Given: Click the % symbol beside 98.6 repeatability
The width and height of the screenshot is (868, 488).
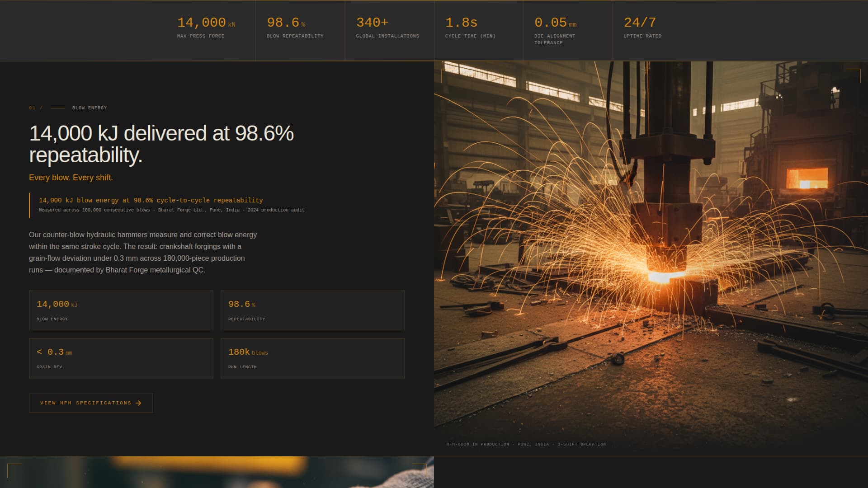Looking at the screenshot, I should coord(302,23).
